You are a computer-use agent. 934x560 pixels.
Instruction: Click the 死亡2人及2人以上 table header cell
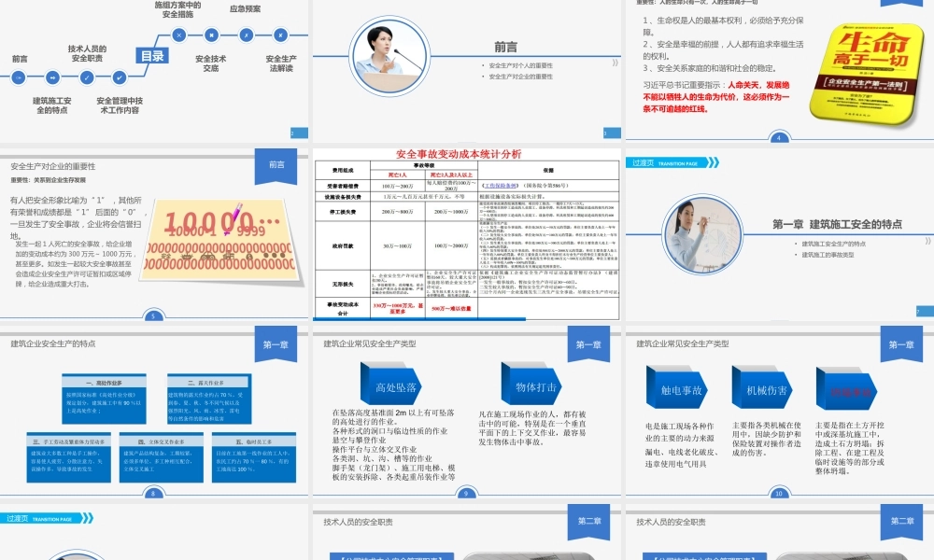point(451,175)
